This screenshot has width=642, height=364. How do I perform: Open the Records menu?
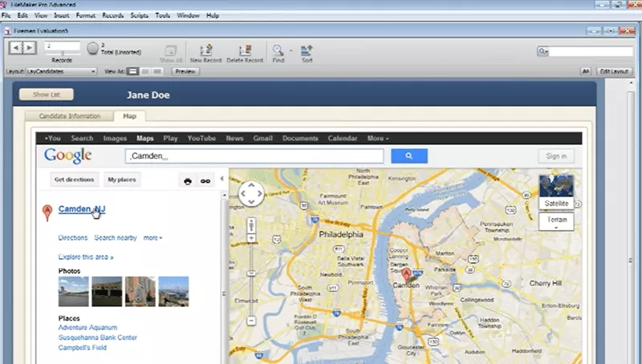pos(112,15)
